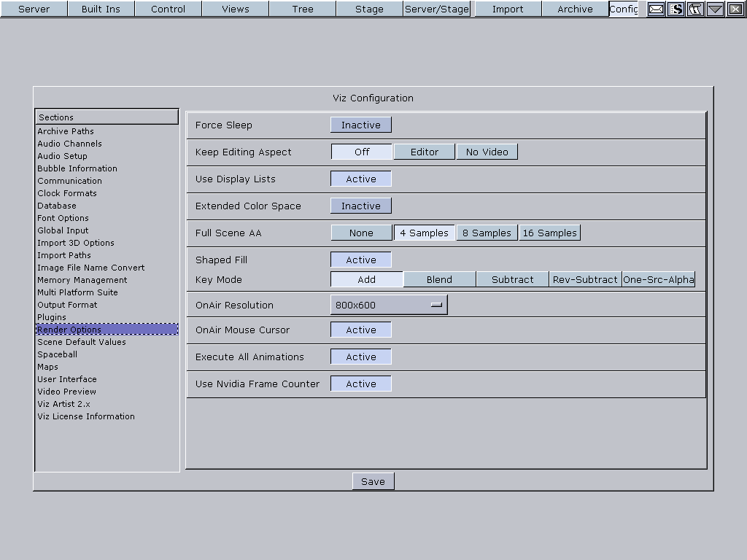Click the script editor icon top right

[675, 9]
